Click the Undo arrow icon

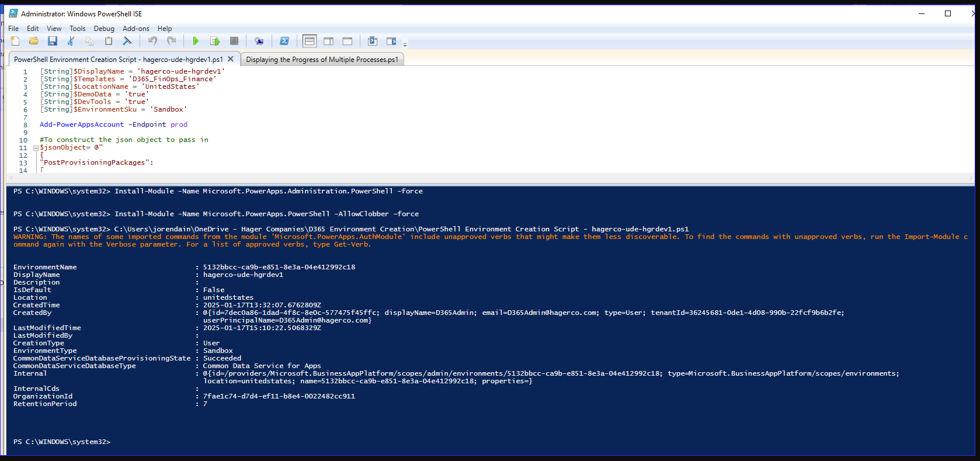(152, 41)
